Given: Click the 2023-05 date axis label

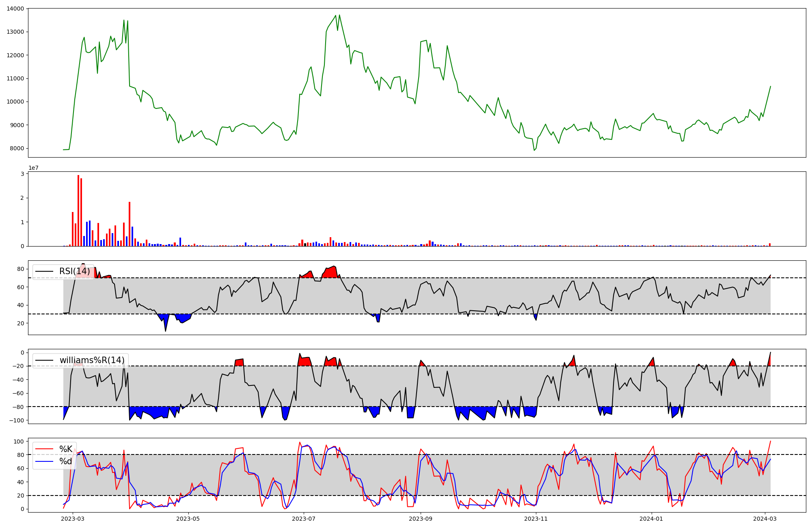Looking at the screenshot, I should [188, 519].
